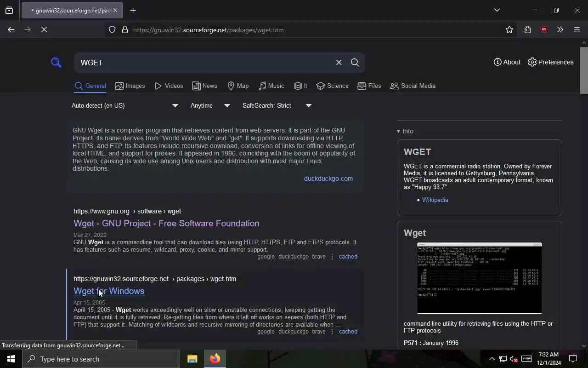Click the SearXNG magnifier logo

[56, 62]
